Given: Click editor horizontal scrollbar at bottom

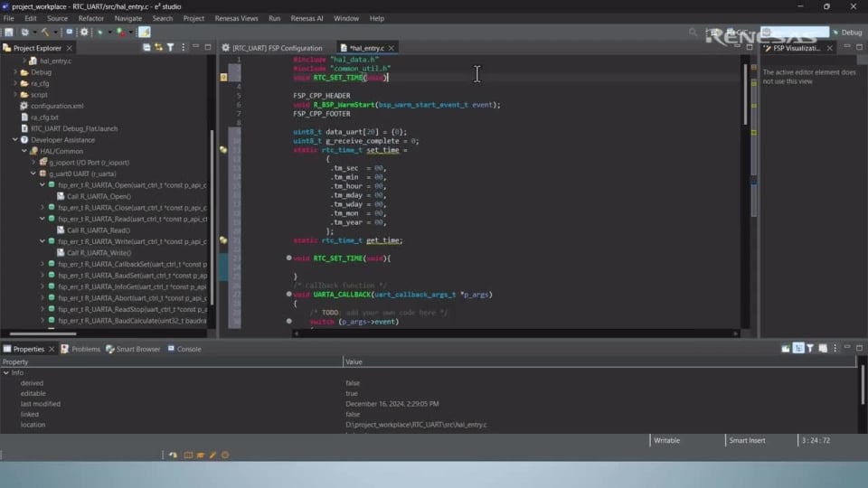Looking at the screenshot, I should pos(516,333).
